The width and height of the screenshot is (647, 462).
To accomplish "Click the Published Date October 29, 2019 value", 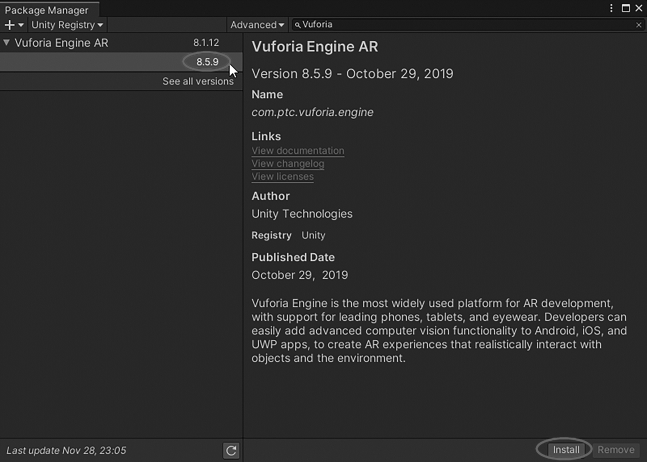I will tap(300, 275).
